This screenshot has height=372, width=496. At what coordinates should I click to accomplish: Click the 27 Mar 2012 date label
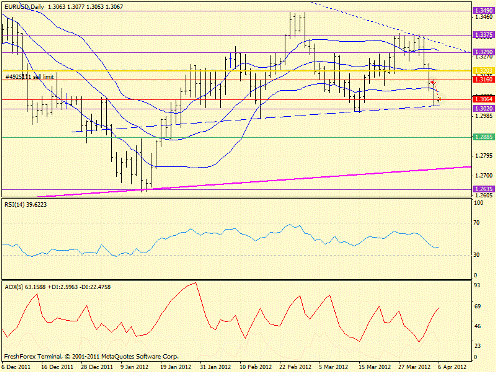click(414, 367)
